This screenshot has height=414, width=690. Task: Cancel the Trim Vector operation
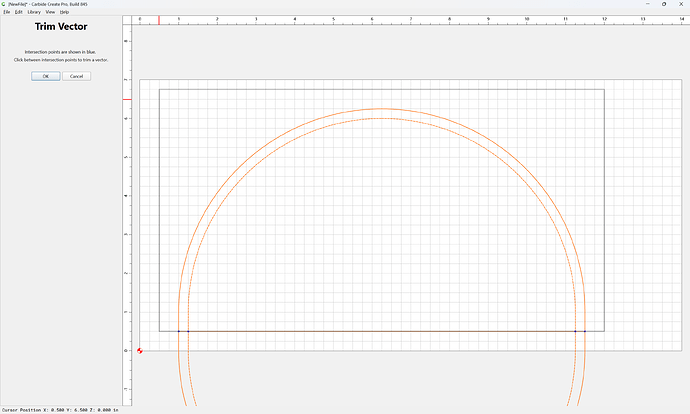point(77,76)
